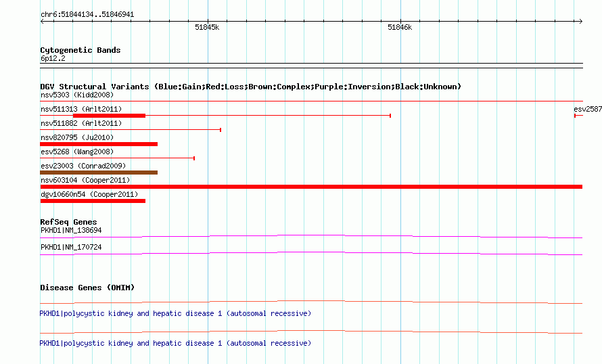The image size is (602, 364).
Task: Select the 6p12.2 band label
Action: [53, 58]
